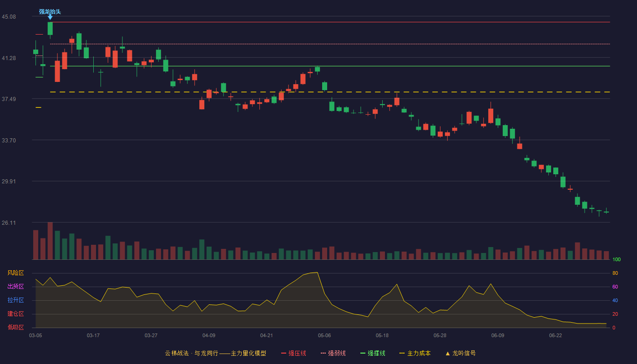
Task: Toggle the 强撑线 legend entry
Action: point(373,353)
